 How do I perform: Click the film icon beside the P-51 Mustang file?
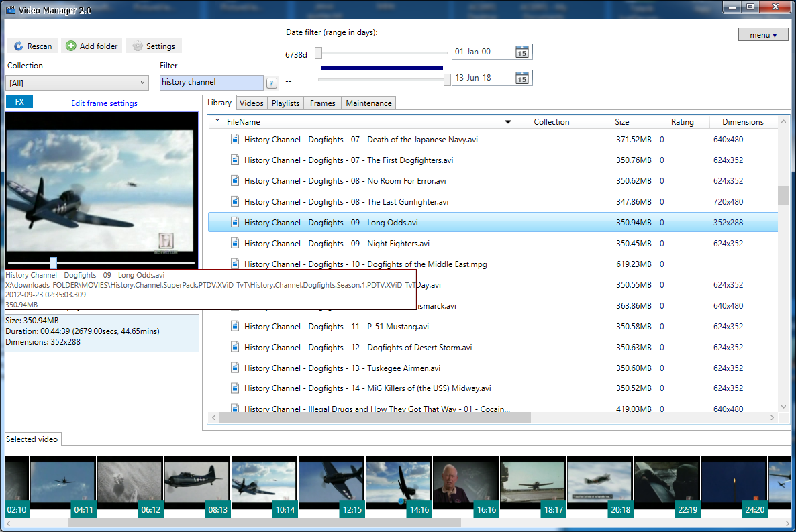coord(234,326)
